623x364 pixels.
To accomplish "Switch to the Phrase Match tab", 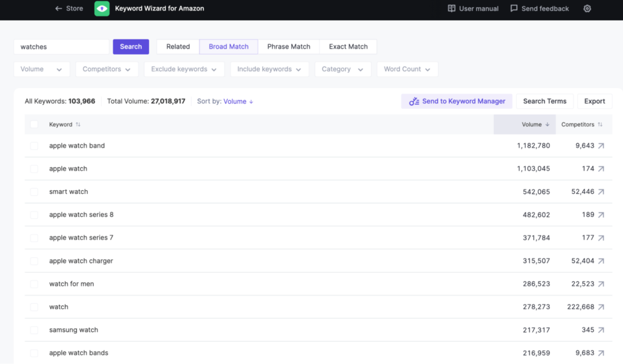I will (x=288, y=46).
